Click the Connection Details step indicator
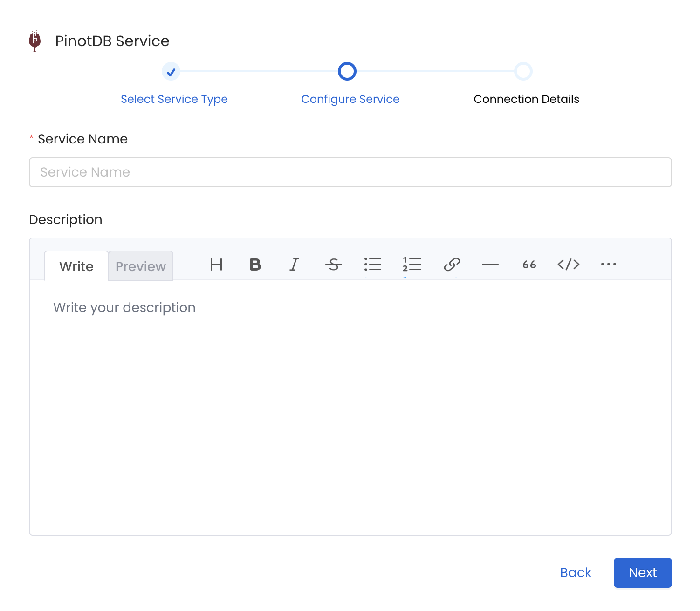700x611 pixels. point(523,71)
